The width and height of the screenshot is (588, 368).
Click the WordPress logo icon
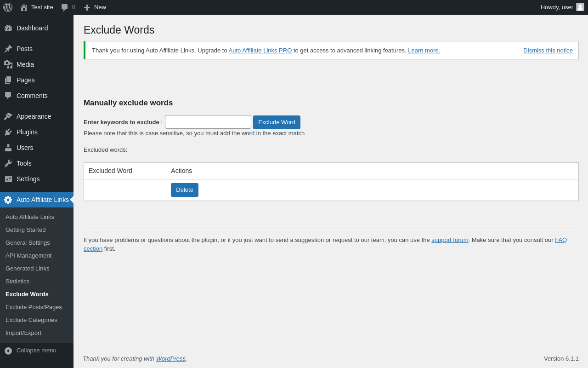click(x=8, y=7)
